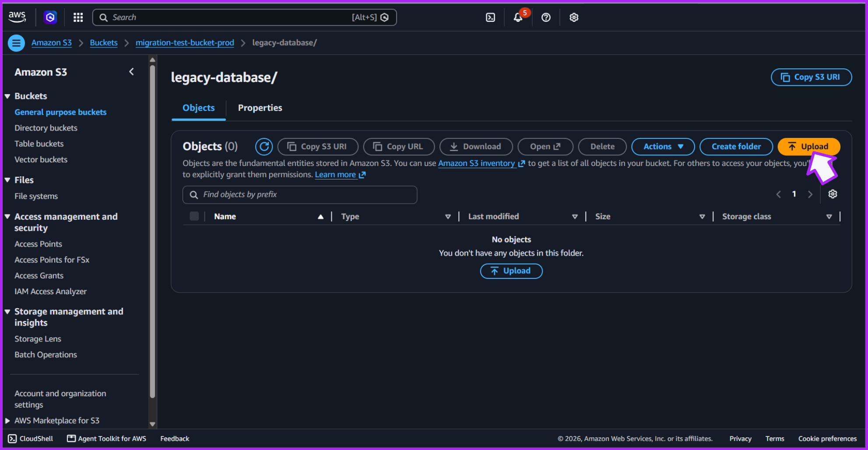Open Batch Operations
This screenshot has height=450, width=868.
click(x=46, y=355)
